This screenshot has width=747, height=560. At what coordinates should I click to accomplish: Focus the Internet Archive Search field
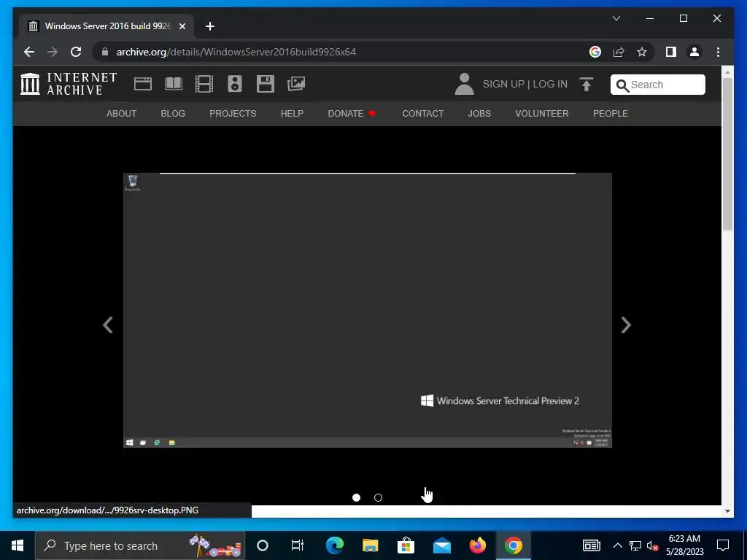coord(658,85)
